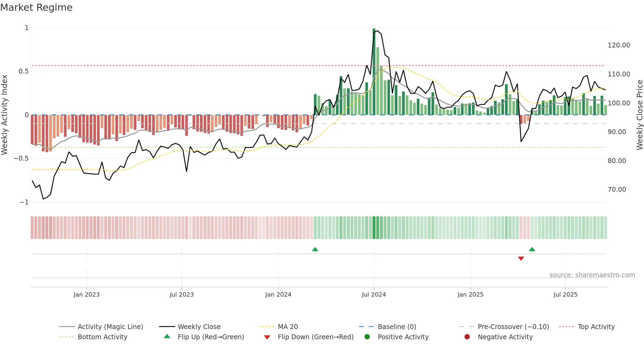This screenshot has width=644, height=362.
Task: Click the source: sharemaestro.com text
Action: click(x=592, y=275)
